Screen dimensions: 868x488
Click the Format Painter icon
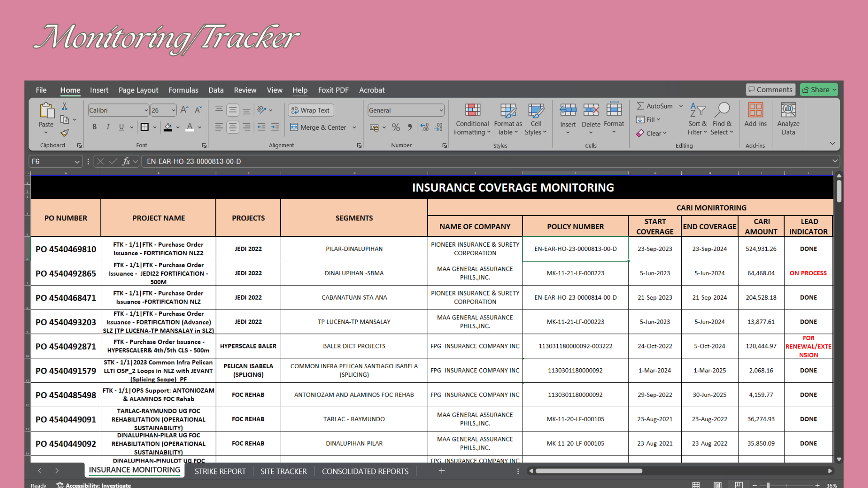(65, 133)
